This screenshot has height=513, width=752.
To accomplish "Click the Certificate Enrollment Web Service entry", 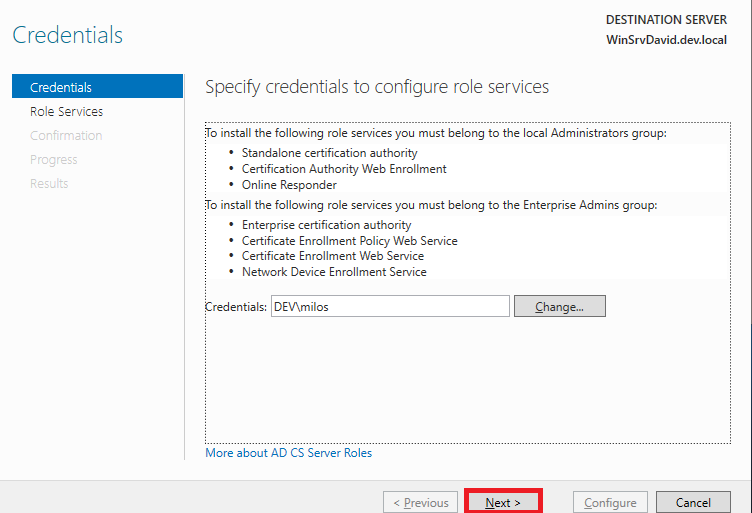I will click(x=332, y=256).
